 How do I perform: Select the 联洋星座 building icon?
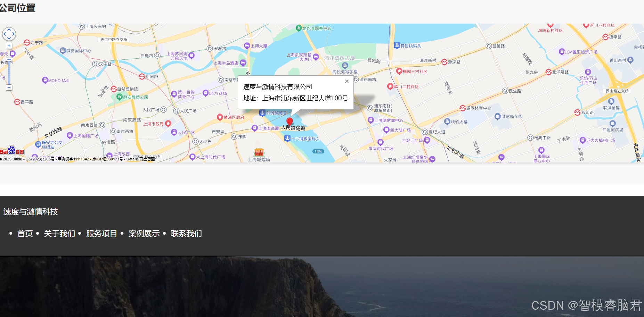pyautogui.click(x=611, y=101)
